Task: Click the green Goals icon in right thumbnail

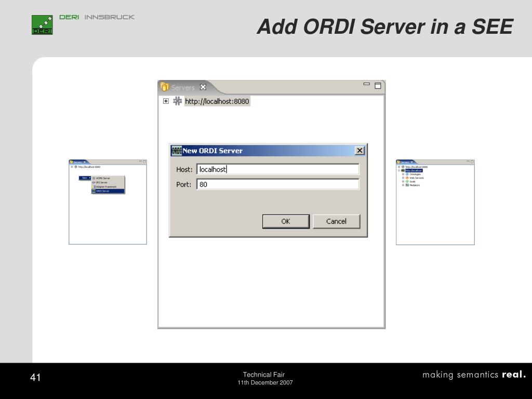Action: click(407, 181)
